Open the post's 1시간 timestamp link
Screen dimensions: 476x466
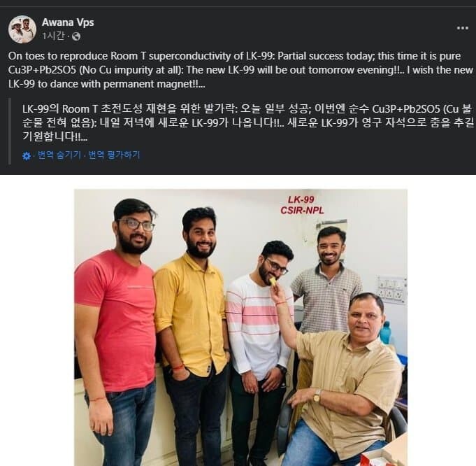[53, 36]
